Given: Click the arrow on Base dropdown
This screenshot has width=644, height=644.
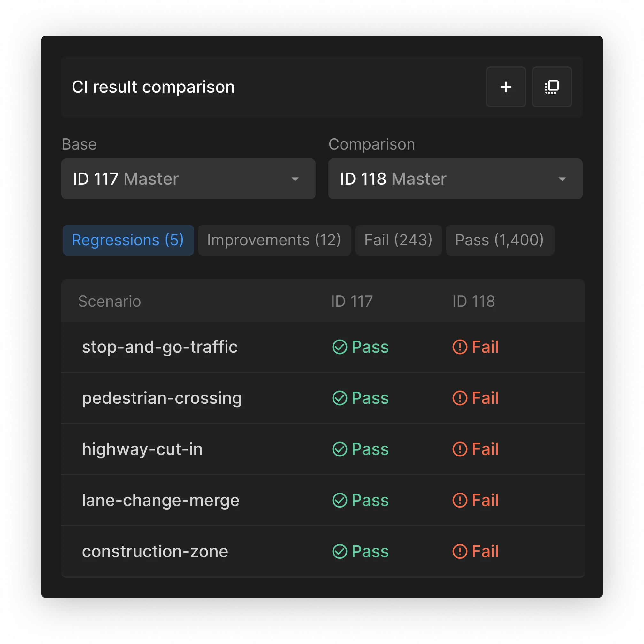Looking at the screenshot, I should 295,179.
